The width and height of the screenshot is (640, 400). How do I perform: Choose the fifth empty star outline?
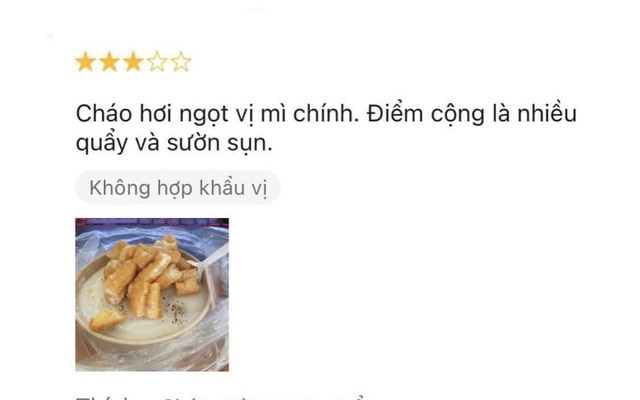[x=181, y=62]
